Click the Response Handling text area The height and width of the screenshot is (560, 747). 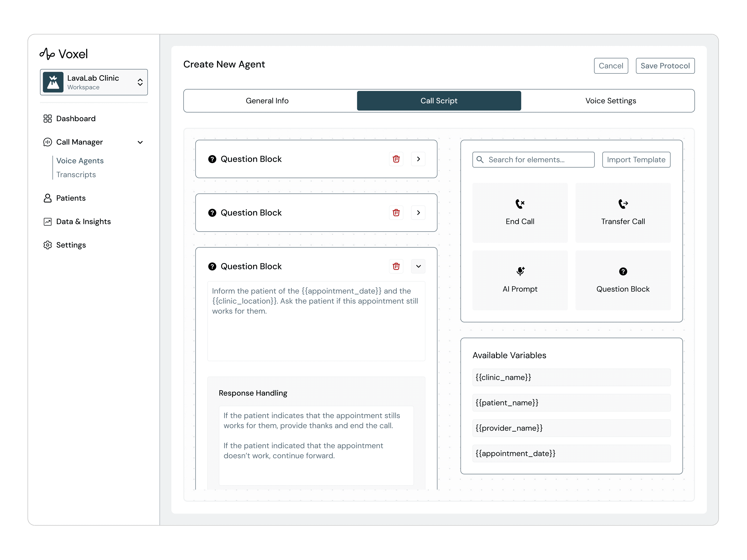[316, 446]
